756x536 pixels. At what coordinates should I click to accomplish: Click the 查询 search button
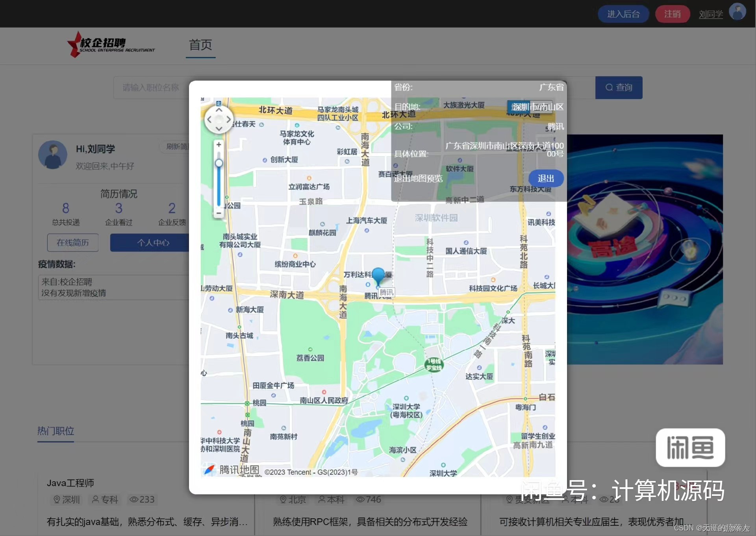point(619,87)
